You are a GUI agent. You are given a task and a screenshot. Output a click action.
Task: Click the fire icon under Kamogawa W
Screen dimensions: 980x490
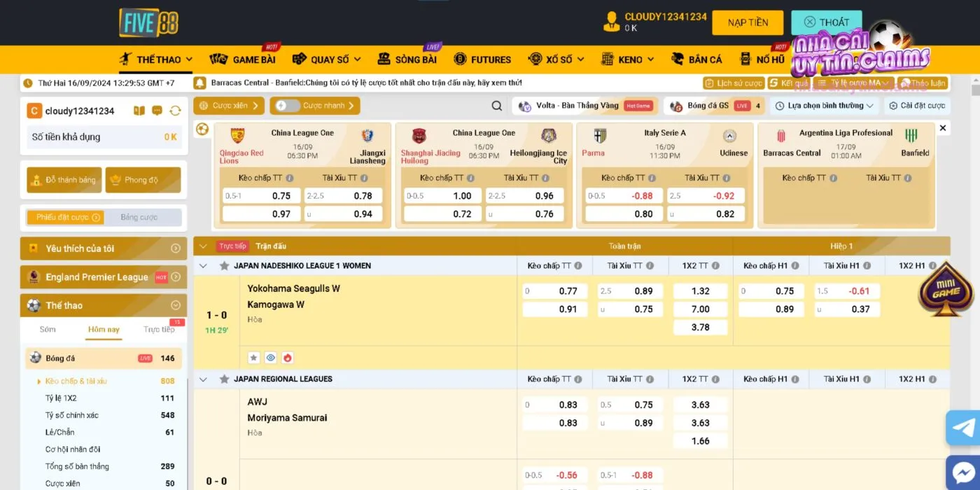[x=287, y=358]
